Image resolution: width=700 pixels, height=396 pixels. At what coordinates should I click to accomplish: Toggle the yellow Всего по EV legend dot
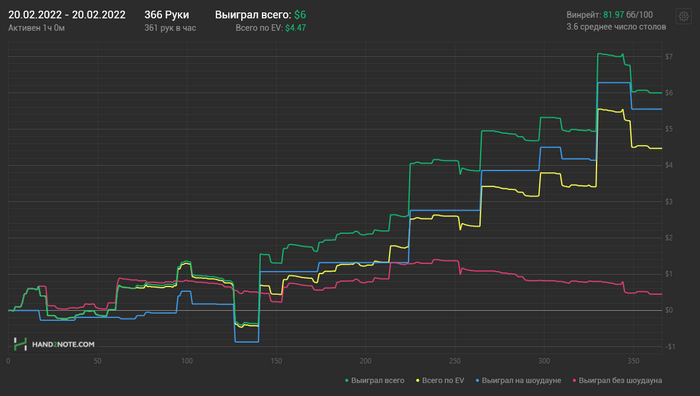click(417, 381)
